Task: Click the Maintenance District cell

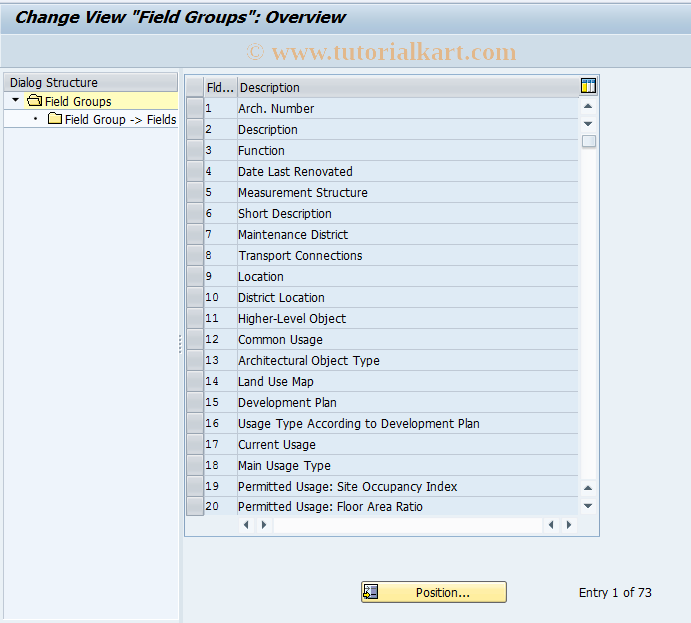Action: 408,234
